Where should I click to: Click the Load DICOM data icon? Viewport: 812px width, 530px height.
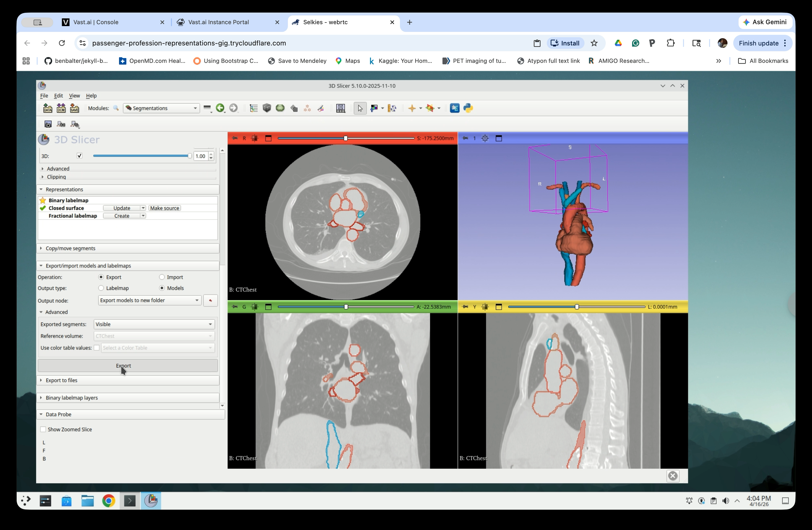(61, 108)
